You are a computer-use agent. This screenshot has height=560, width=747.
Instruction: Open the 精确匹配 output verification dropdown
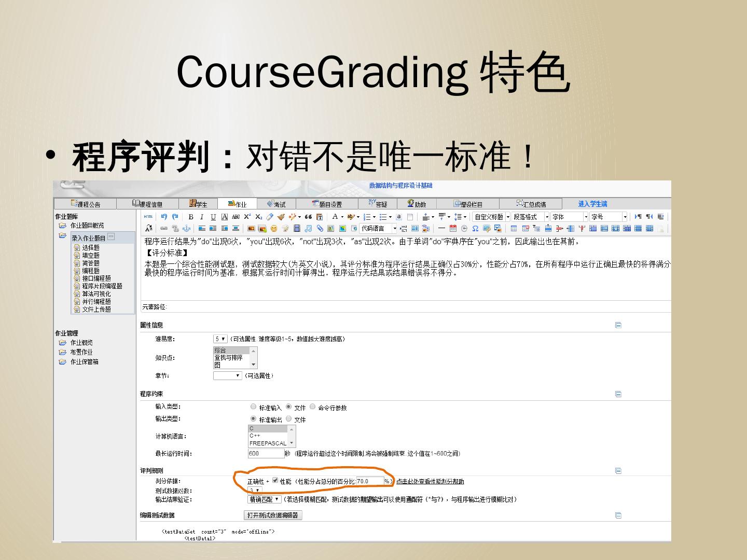pos(265,499)
